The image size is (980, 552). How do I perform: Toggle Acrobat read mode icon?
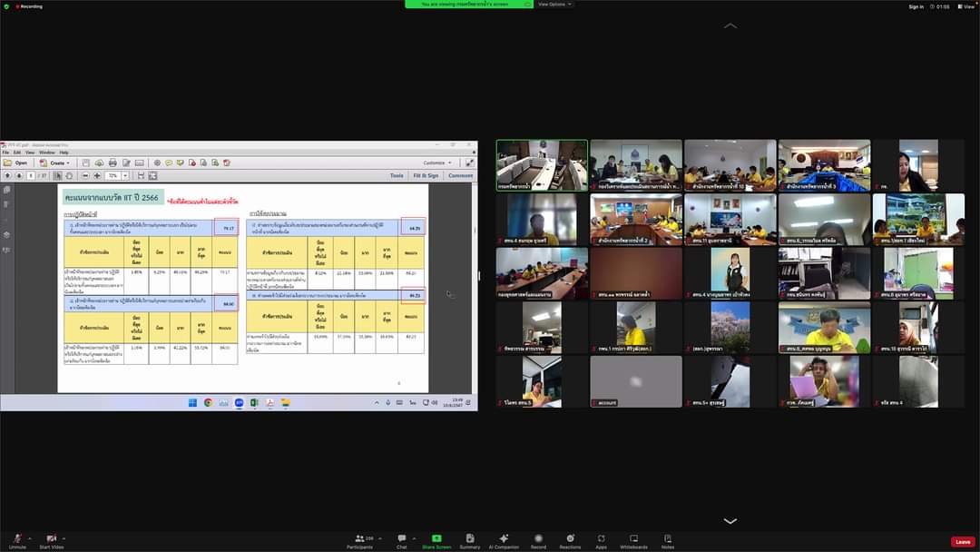469,163
